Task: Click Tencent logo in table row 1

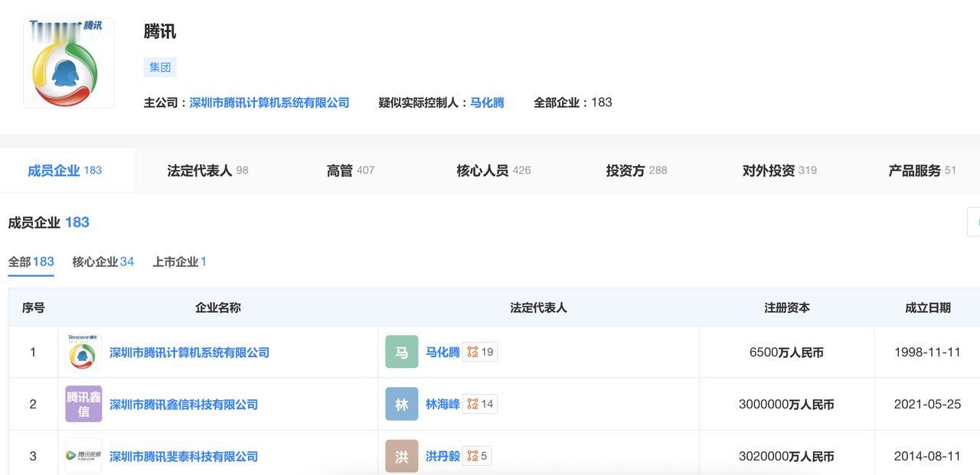Action: [83, 352]
